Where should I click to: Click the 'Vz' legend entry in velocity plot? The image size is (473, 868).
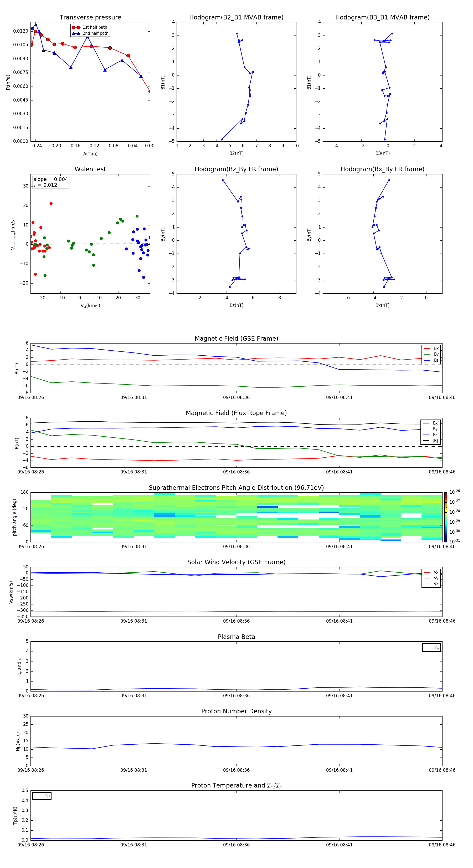tap(431, 584)
